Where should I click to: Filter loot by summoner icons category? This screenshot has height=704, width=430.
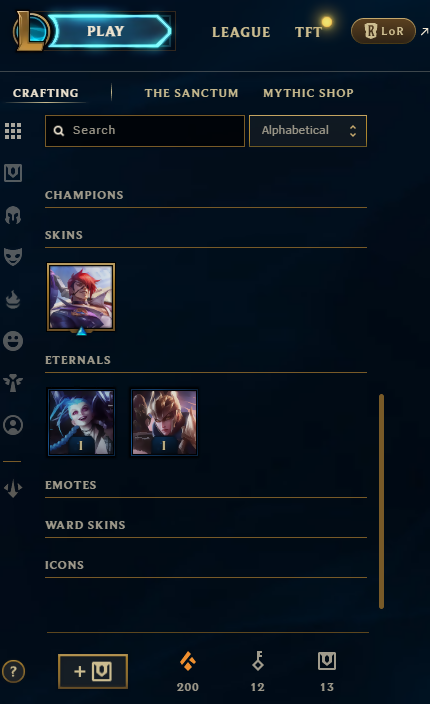(13, 425)
